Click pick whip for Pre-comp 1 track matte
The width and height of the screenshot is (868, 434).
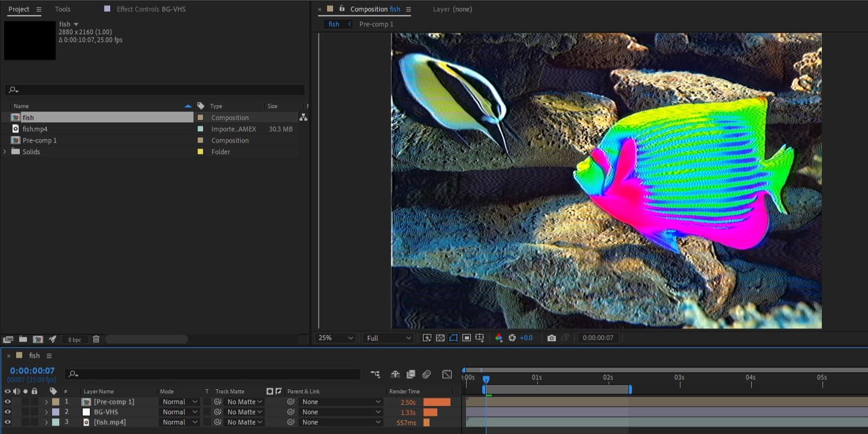click(x=218, y=402)
